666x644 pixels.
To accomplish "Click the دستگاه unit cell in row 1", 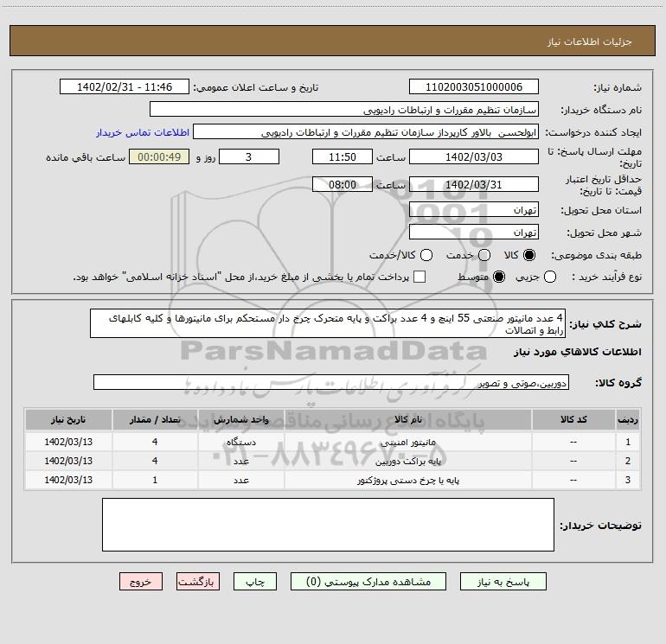I will [x=240, y=442].
